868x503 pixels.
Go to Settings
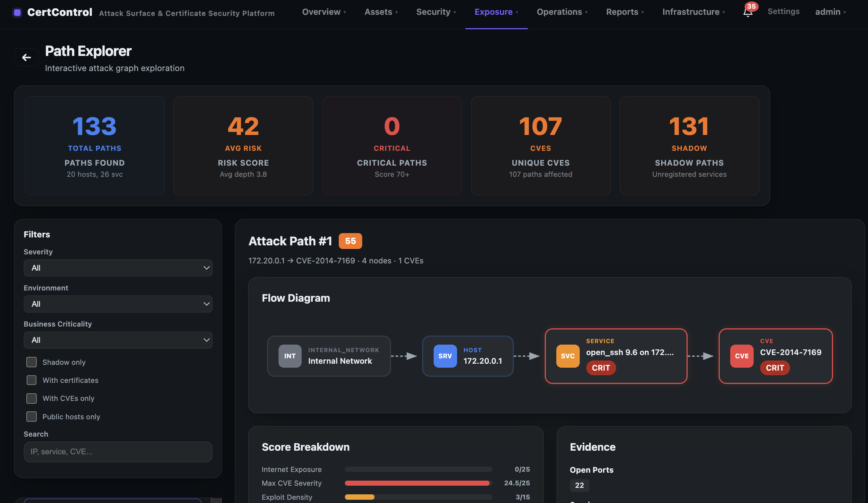point(783,12)
